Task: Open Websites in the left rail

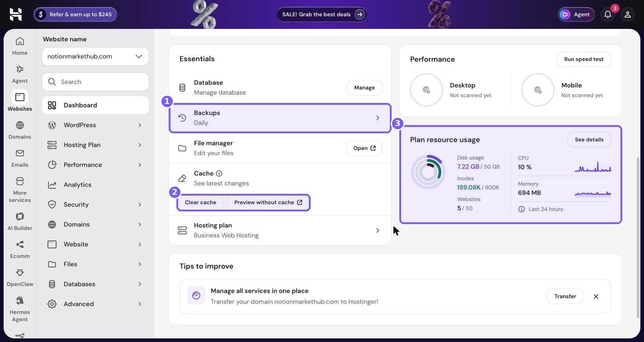Action: (x=20, y=102)
